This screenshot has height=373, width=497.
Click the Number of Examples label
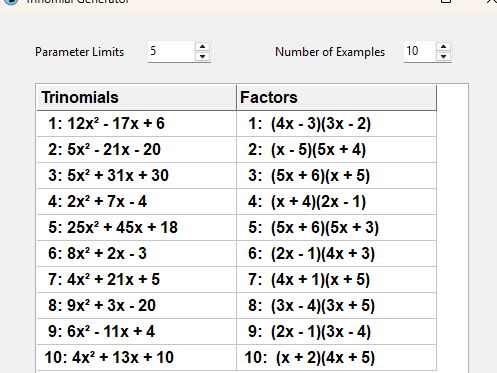[x=330, y=52]
